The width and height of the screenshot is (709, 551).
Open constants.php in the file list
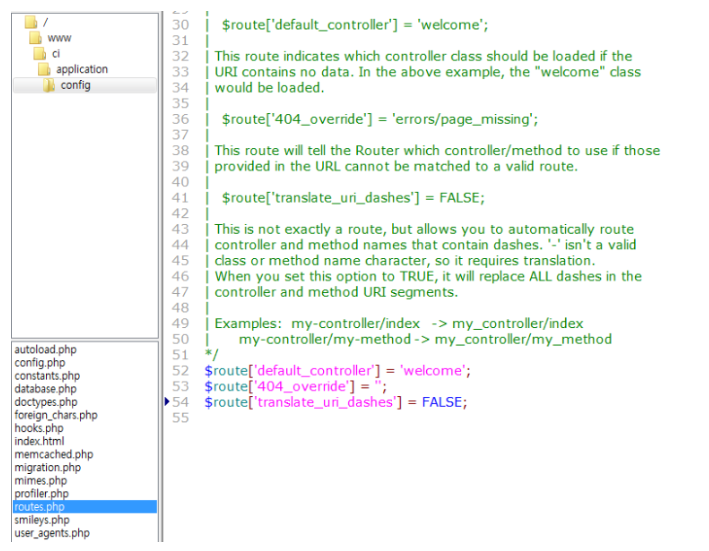pos(47,376)
